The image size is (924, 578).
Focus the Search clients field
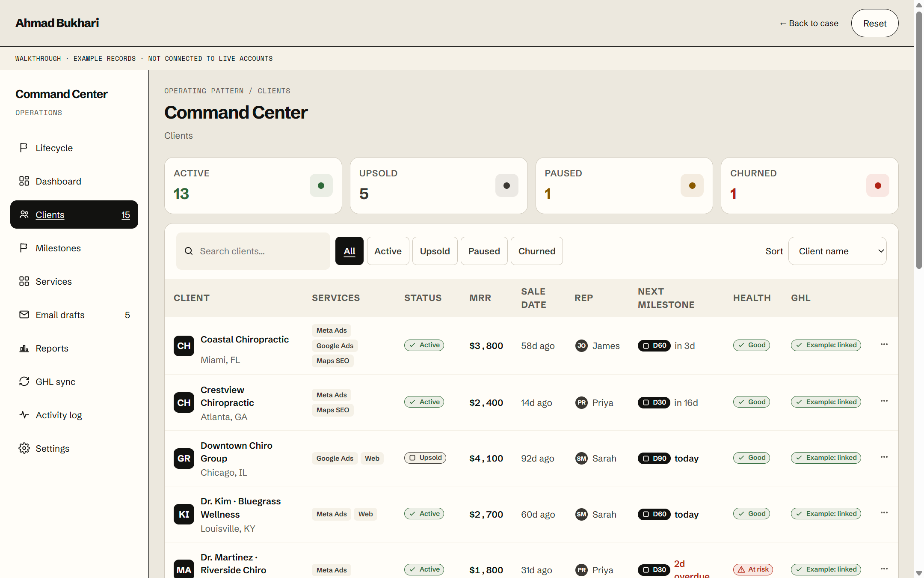pyautogui.click(x=253, y=251)
